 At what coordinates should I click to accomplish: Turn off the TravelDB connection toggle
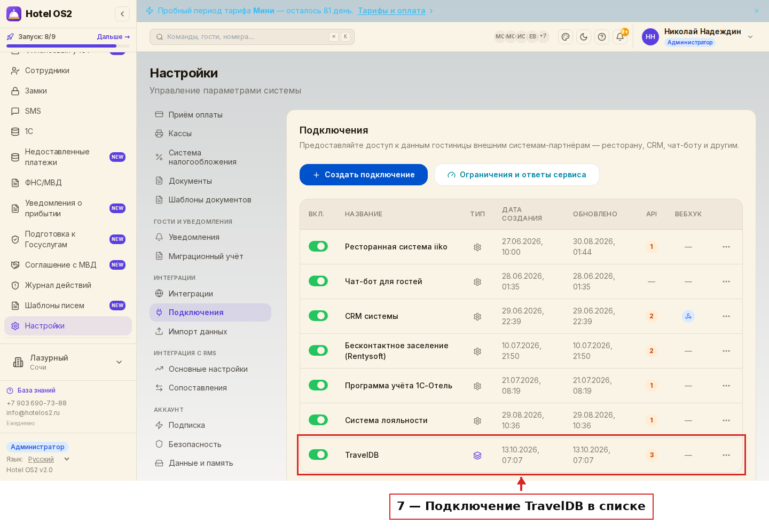[x=318, y=455]
